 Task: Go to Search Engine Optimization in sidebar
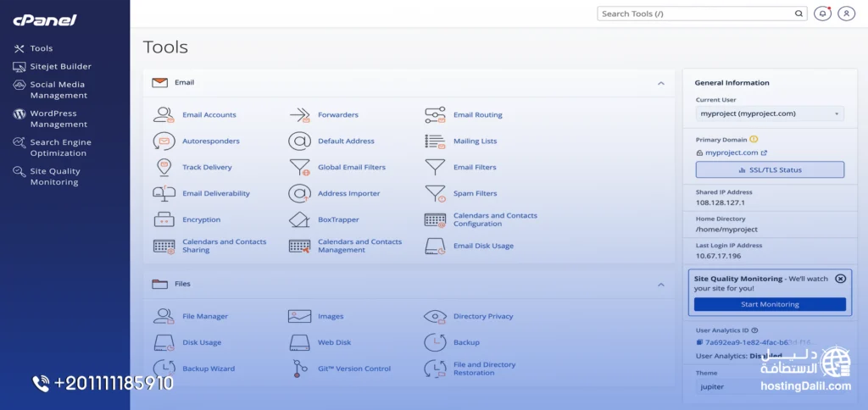[x=60, y=147]
